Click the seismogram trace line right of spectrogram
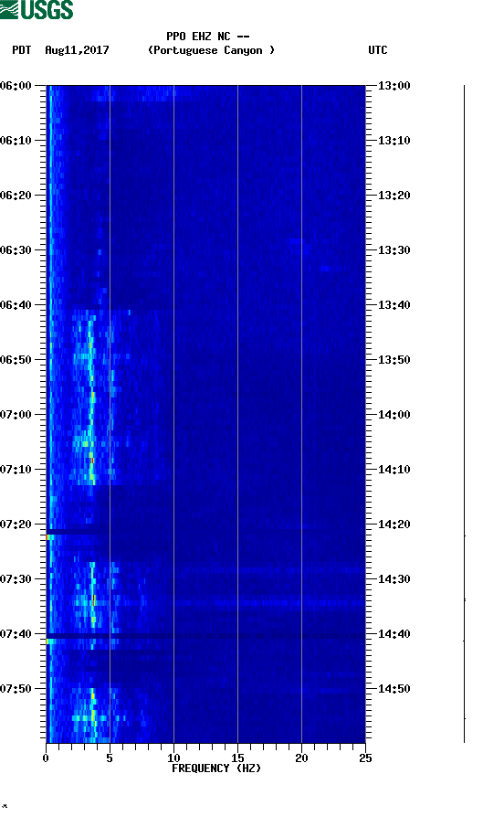 464,414
